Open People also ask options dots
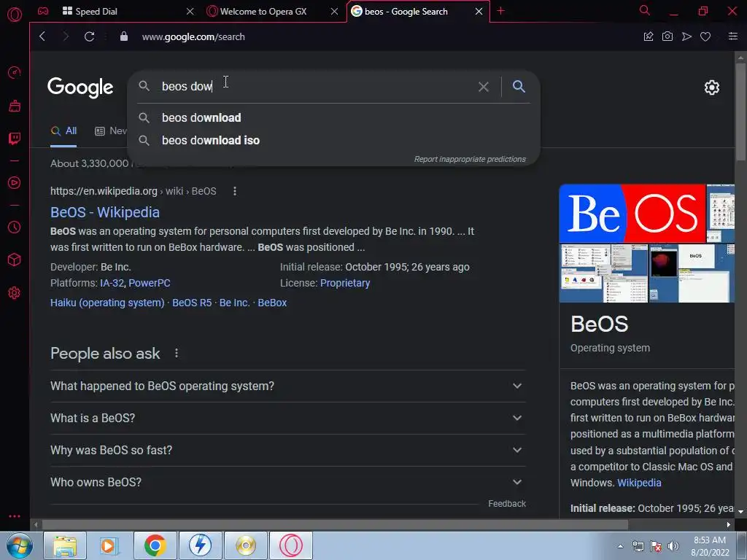Image resolution: width=747 pixels, height=560 pixels. [x=177, y=354]
